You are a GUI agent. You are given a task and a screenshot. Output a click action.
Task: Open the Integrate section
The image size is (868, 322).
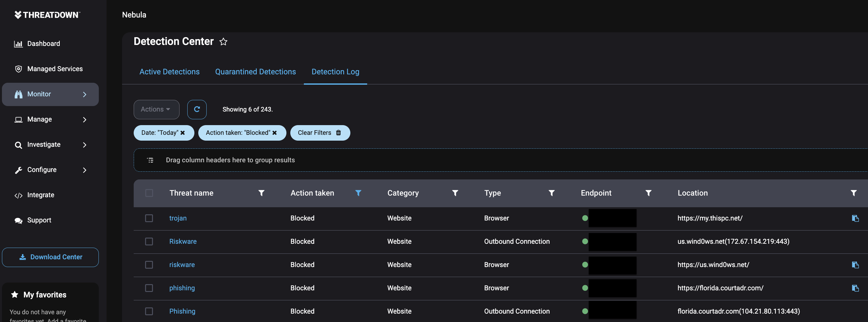[50, 195]
